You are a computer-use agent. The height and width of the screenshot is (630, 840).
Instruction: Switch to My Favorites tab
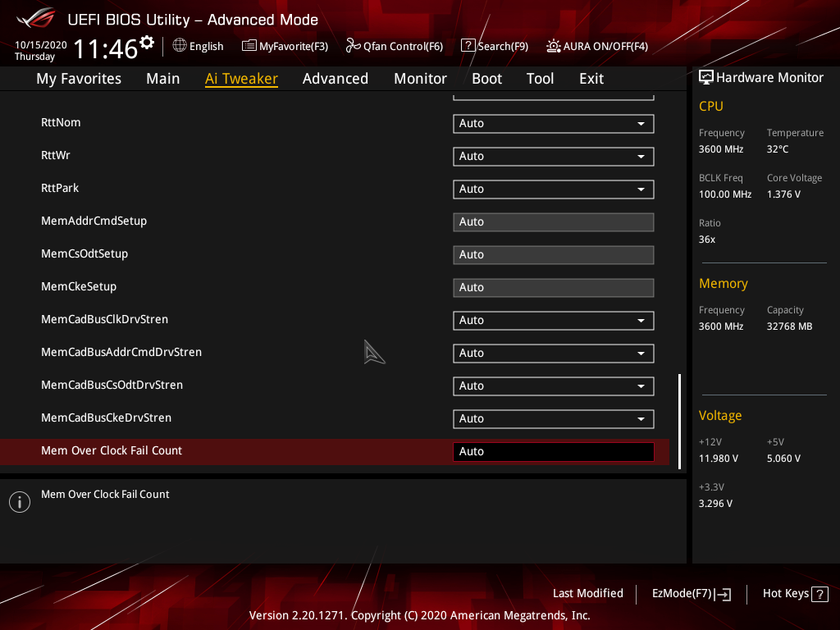tap(79, 78)
